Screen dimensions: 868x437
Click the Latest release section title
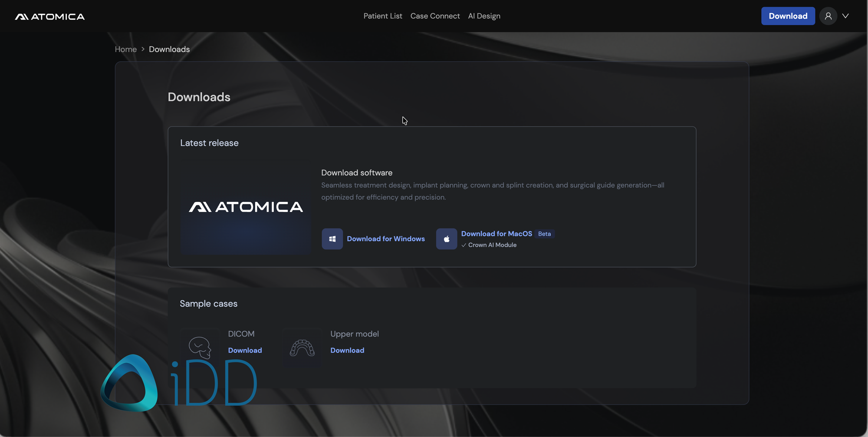[209, 143]
